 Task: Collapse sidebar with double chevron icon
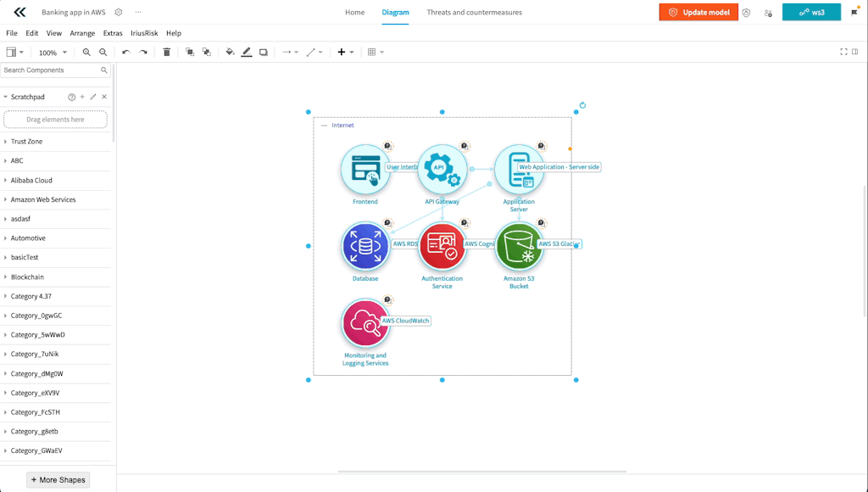coord(20,12)
